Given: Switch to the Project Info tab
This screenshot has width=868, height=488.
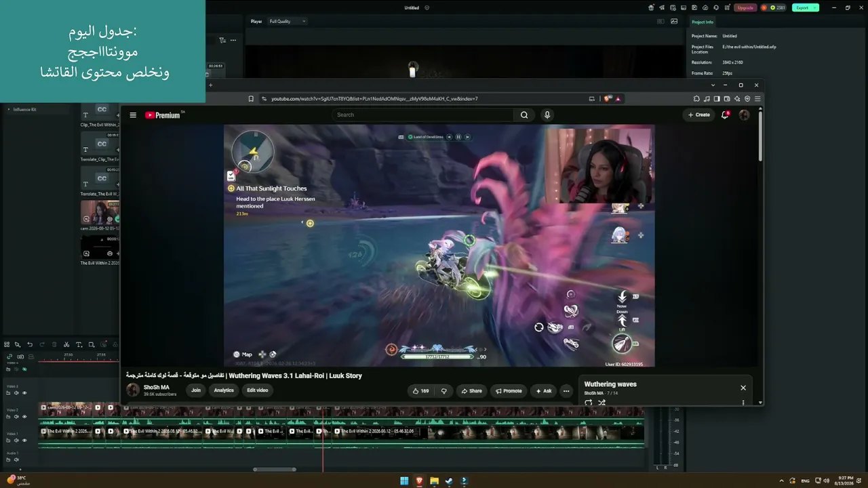Looking at the screenshot, I should pos(703,22).
